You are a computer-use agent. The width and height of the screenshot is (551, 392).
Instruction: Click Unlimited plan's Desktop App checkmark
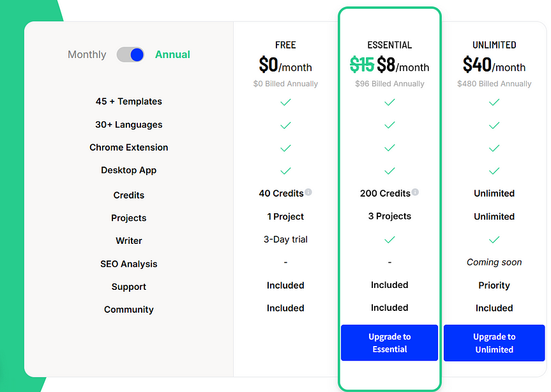494,171
